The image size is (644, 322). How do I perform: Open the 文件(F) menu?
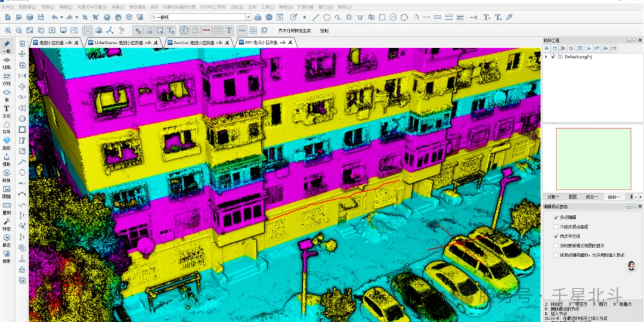[8, 7]
